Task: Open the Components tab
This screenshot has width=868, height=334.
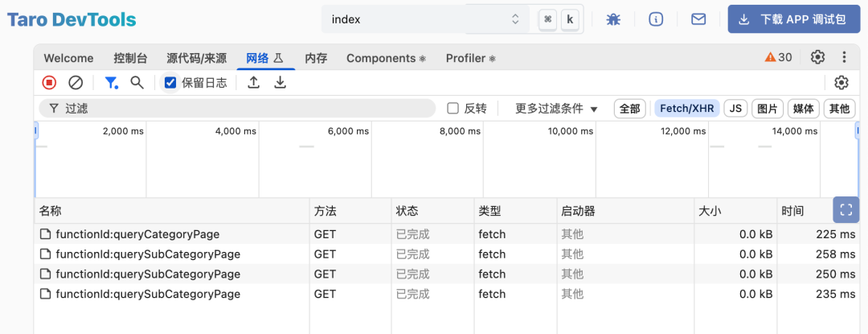Action: (386, 58)
